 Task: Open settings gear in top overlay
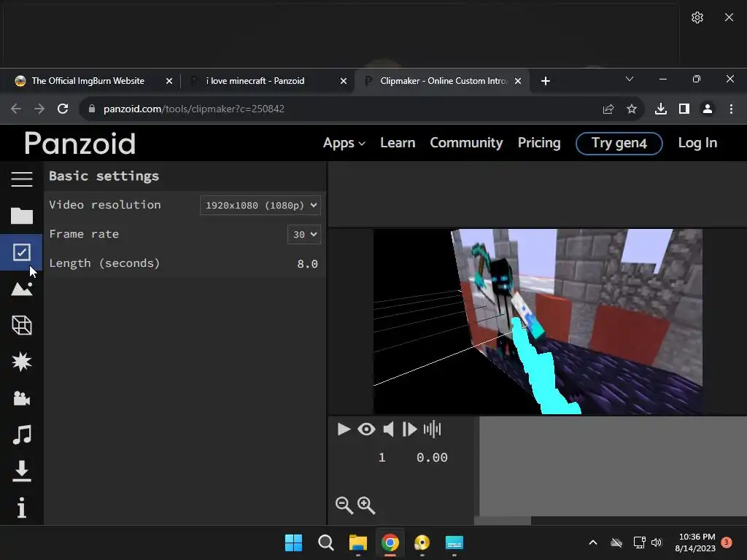[697, 17]
